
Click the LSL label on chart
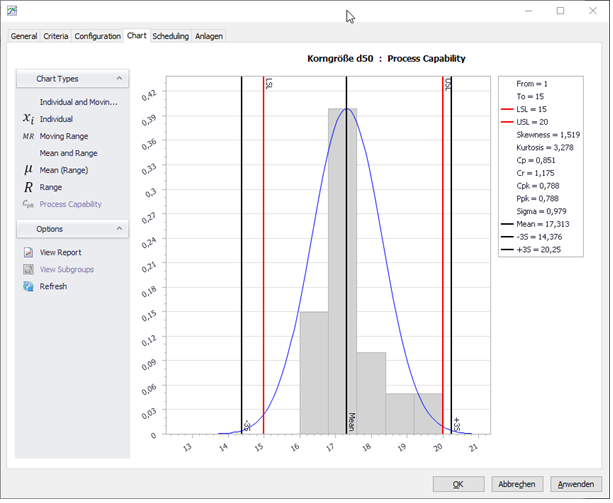269,84
